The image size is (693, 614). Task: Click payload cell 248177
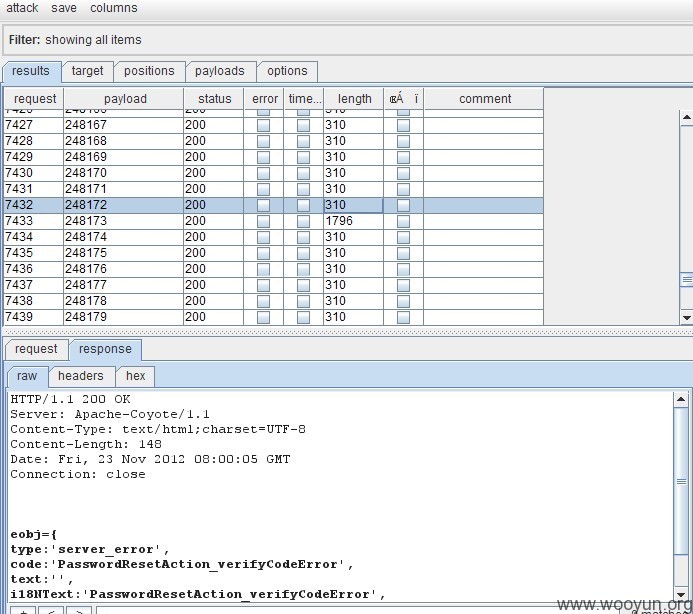[124, 285]
